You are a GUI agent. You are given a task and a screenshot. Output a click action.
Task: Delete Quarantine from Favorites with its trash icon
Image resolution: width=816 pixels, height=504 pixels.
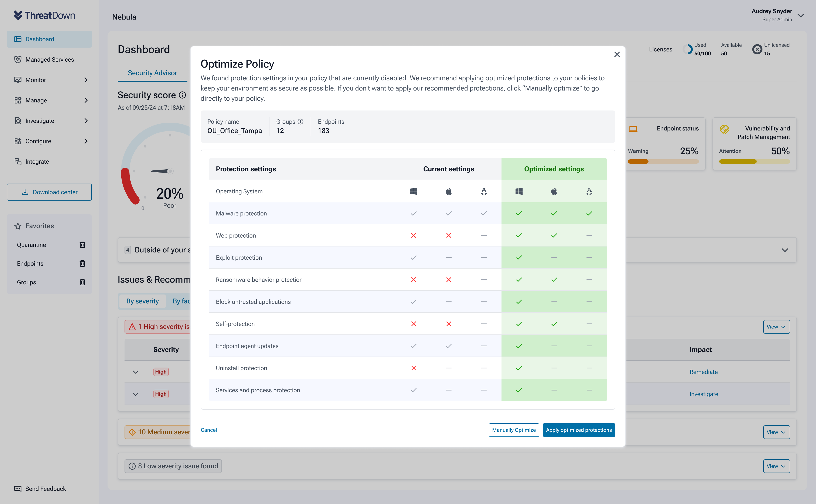[82, 245]
